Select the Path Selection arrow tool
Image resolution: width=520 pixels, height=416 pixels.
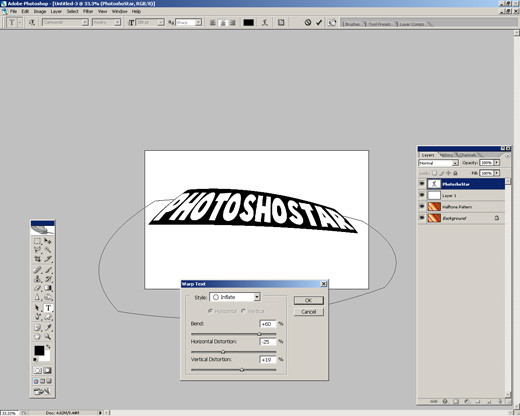point(37,308)
